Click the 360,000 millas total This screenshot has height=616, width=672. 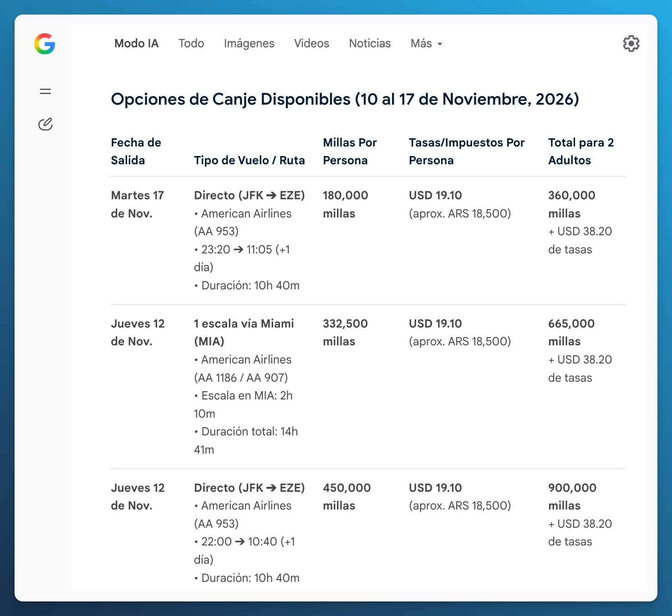[x=572, y=204]
